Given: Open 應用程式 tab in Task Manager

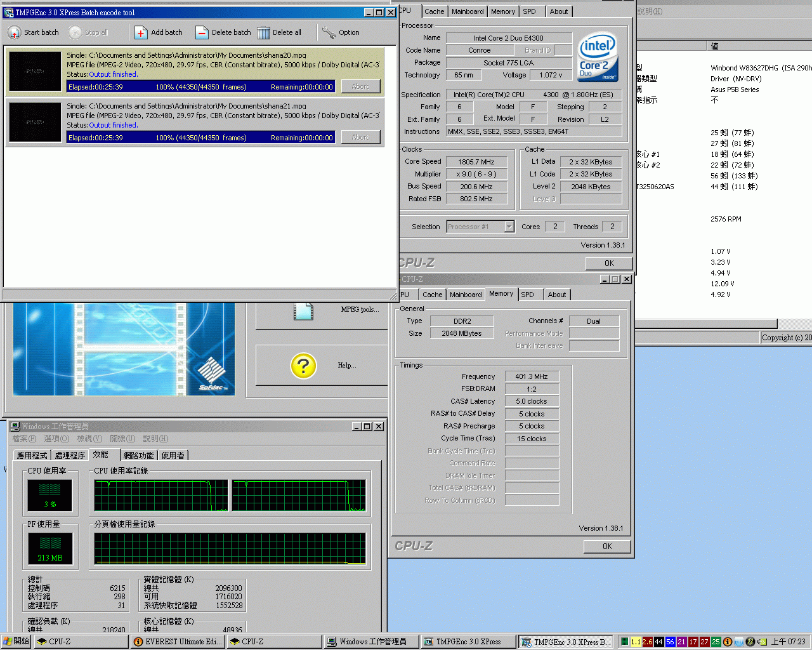Looking at the screenshot, I should tap(32, 455).
